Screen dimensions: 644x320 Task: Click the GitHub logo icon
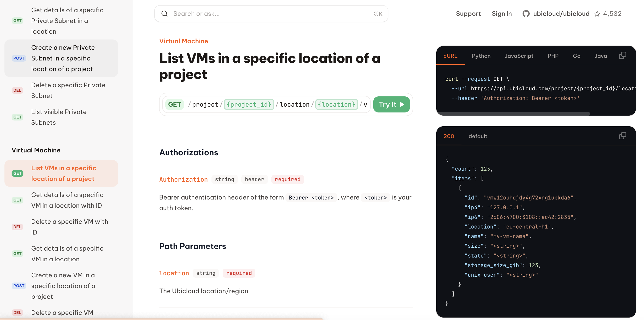coord(526,14)
